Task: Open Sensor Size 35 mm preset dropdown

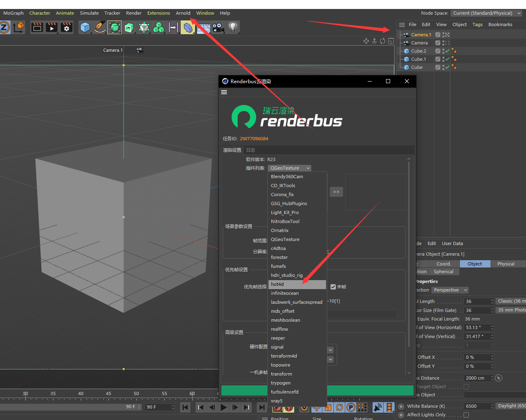Action: point(511,310)
